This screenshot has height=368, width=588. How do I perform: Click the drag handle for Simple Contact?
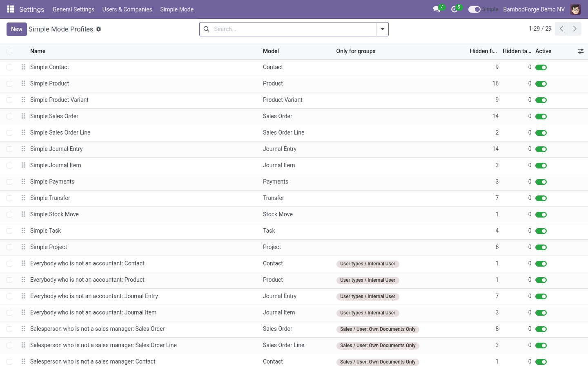pos(23,67)
